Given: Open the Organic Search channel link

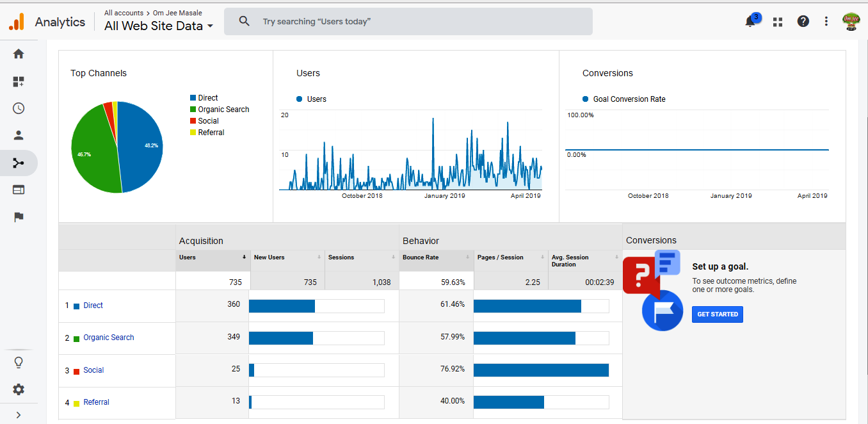Looking at the screenshot, I should point(109,338).
